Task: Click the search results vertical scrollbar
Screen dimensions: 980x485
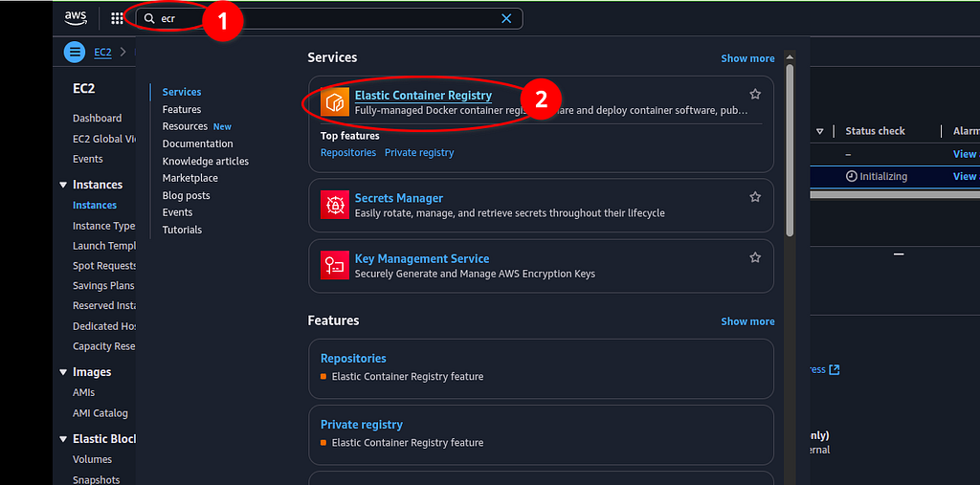Action: (790, 150)
